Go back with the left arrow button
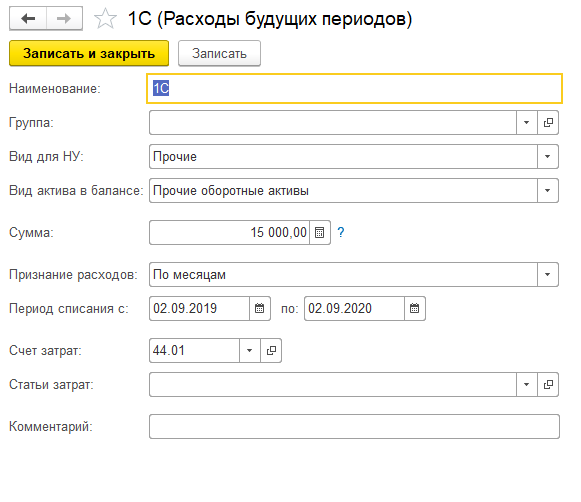Viewport: 581px width, 502px height. (x=28, y=18)
